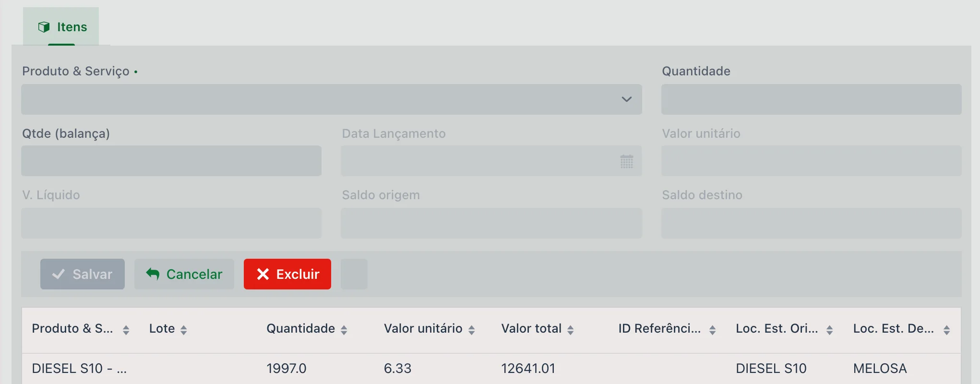Screen dimensions: 980x384
Task: Sort by Produto & S... column arrows
Action: (126, 330)
